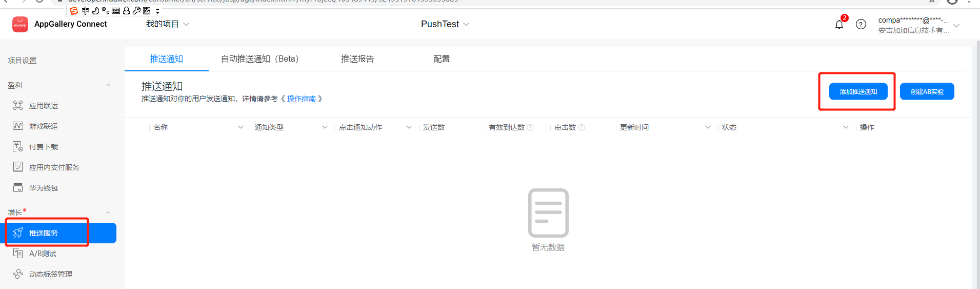Viewport: 980px width, 289px height.
Task: Switch to the 推送报告 tab
Action: pyautogui.click(x=357, y=59)
